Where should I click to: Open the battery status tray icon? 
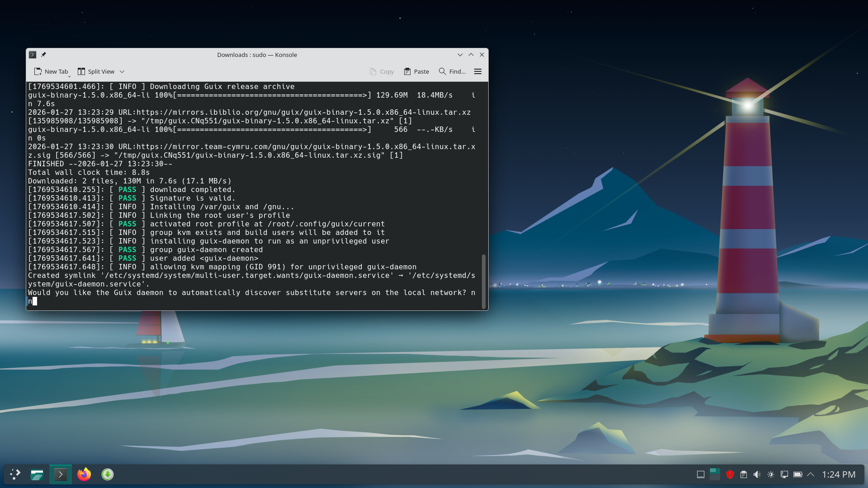click(x=798, y=474)
